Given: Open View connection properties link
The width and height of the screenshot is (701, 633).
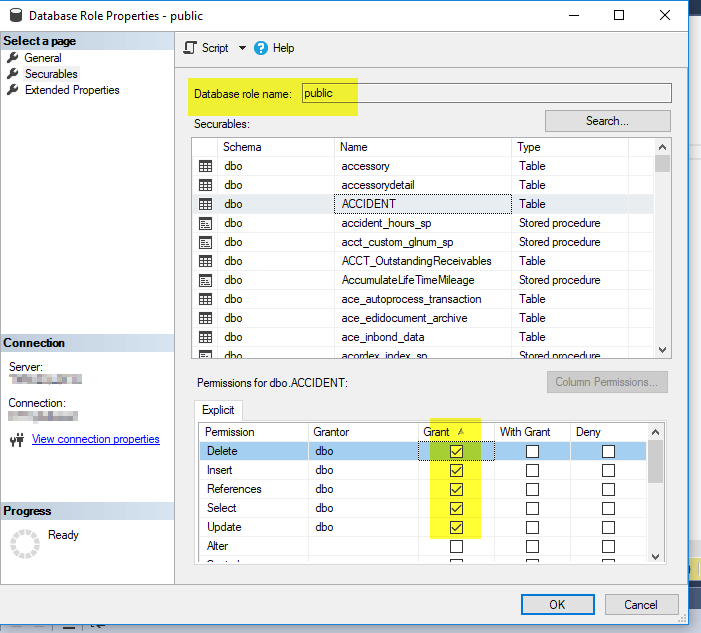Looking at the screenshot, I should pos(96,439).
